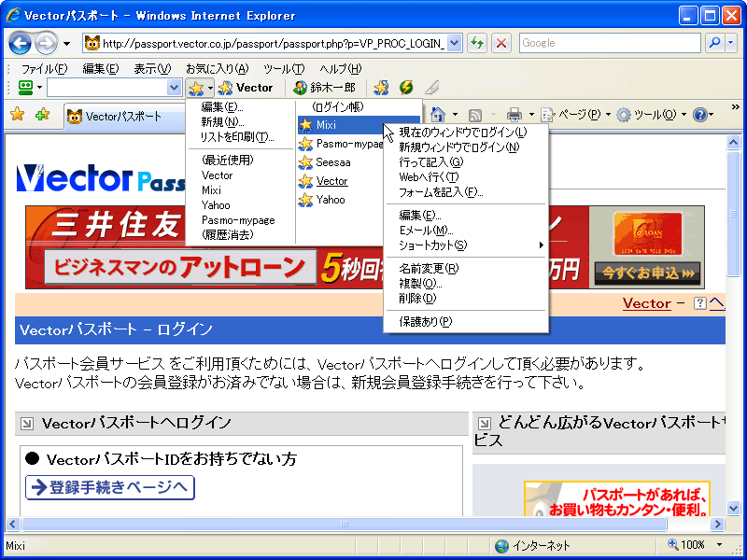Click the green lightning bolt toolbar icon
747x560 pixels.
tap(406, 88)
